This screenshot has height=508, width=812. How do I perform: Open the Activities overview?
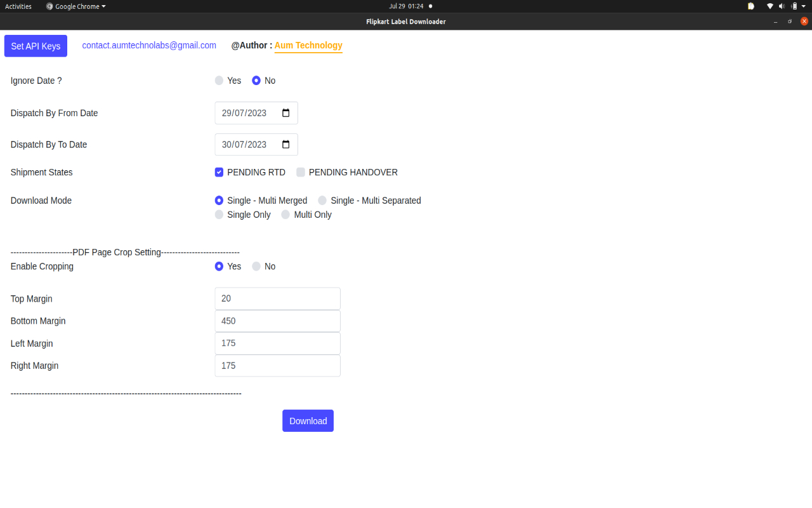[x=18, y=6]
